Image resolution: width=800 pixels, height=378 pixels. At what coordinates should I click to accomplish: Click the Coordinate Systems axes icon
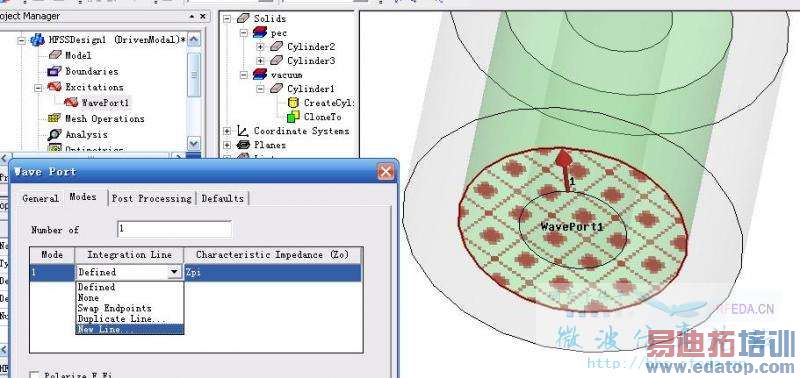(x=243, y=131)
